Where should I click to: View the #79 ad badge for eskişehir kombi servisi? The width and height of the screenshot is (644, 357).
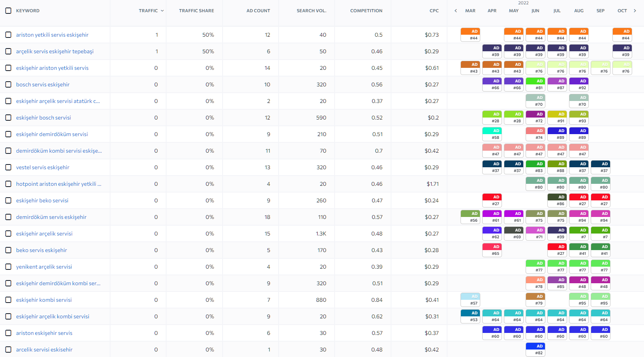[535, 300]
